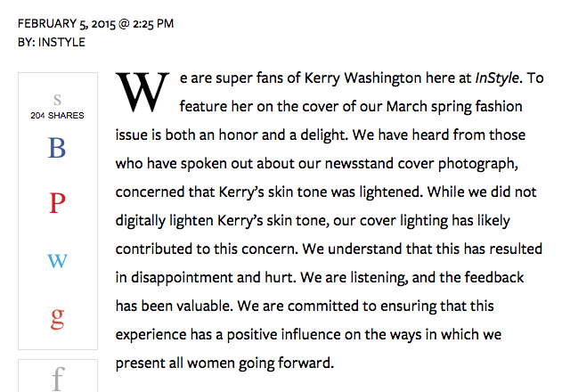
Task: Click the blue B share icon
Action: point(57,148)
